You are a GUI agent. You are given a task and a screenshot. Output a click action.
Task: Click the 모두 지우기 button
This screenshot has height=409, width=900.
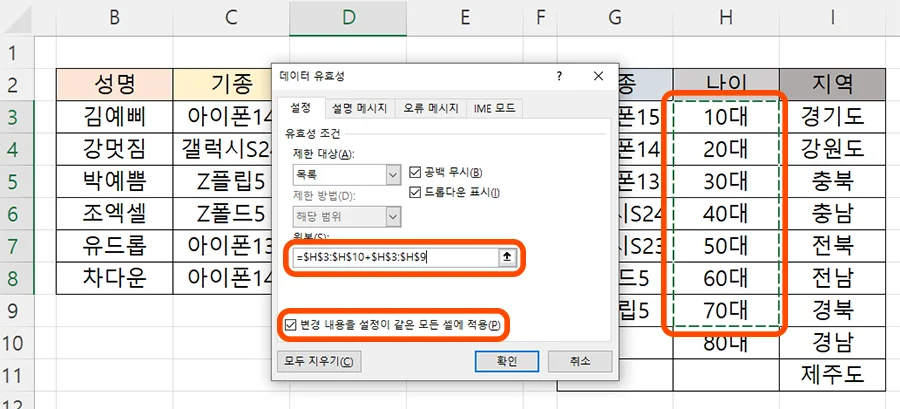pyautogui.click(x=319, y=361)
